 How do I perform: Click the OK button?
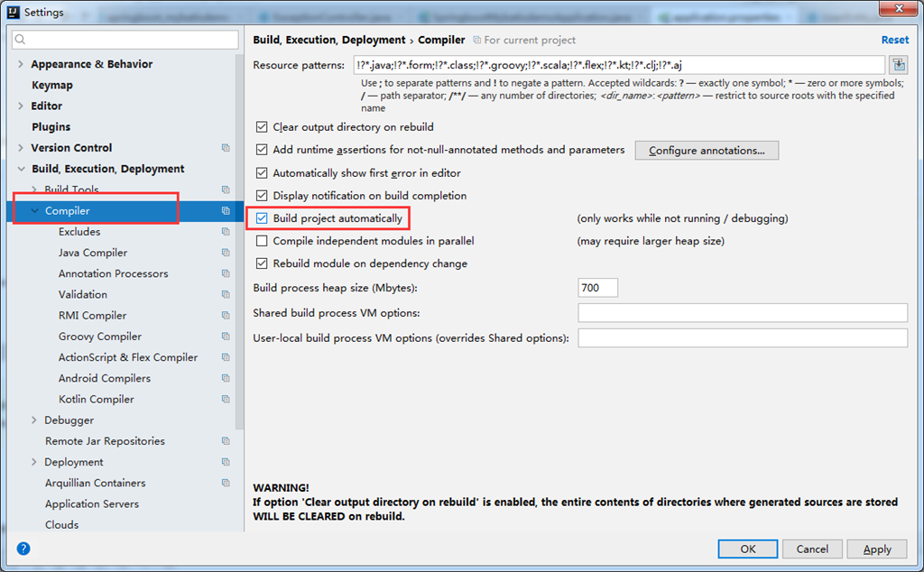(748, 549)
